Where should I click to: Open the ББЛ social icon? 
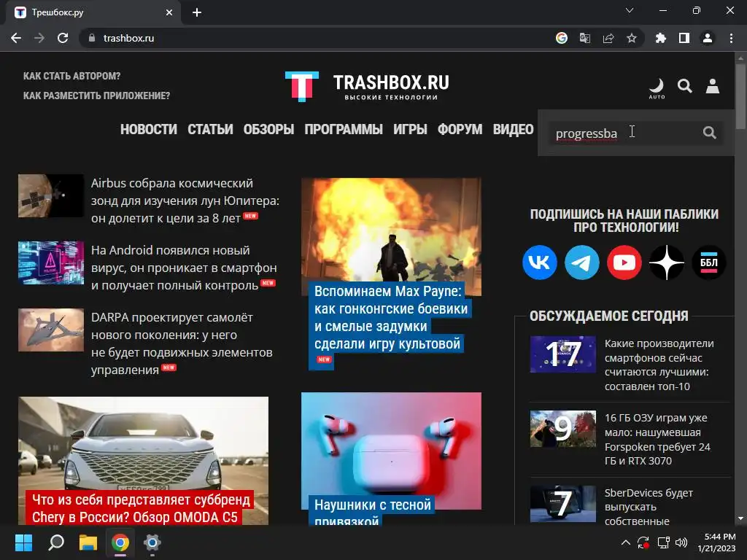coord(708,262)
